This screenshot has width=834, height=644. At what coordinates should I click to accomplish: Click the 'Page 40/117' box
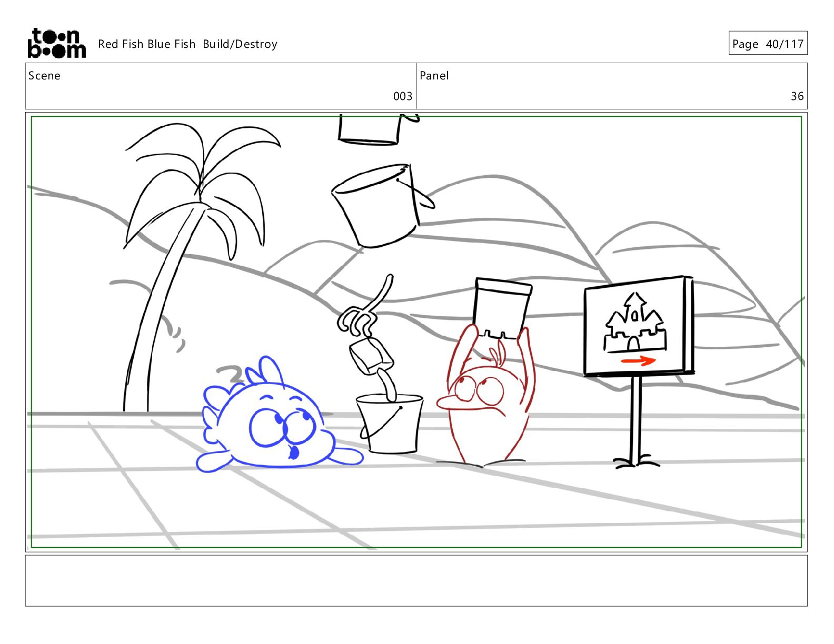[768, 43]
